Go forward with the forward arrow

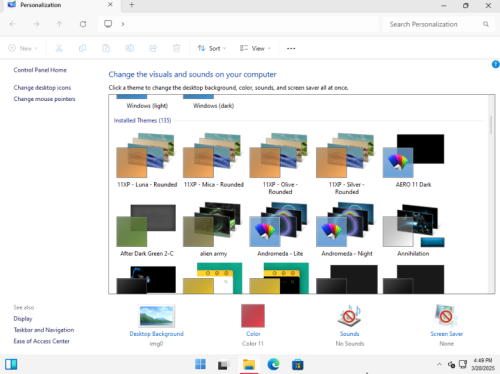pyautogui.click(x=36, y=24)
